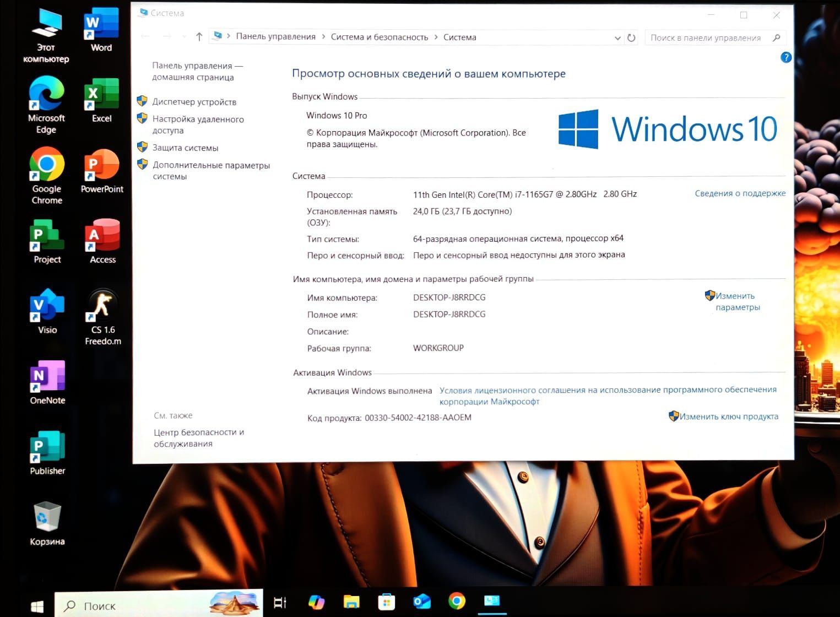Click Изменить ключ продукта link
840x617 pixels.
(729, 416)
